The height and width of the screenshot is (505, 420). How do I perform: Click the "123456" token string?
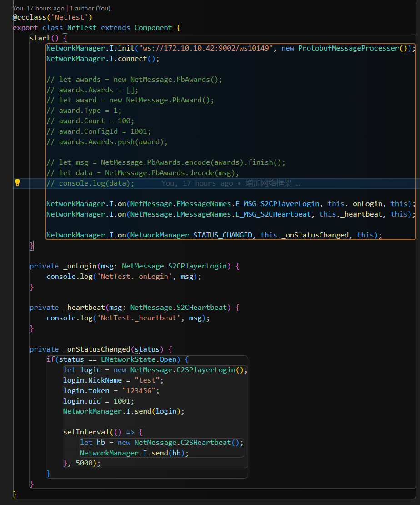click(139, 391)
